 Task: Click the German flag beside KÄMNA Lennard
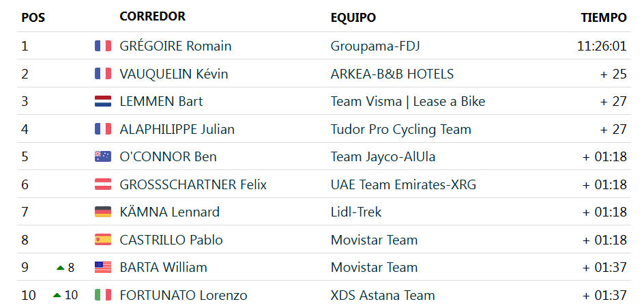point(103,212)
